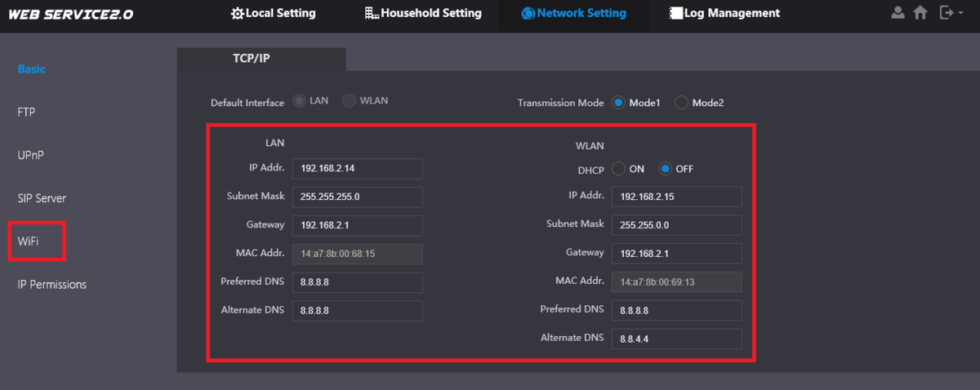Open the WiFi sidebar section
The height and width of the screenshot is (390, 980).
click(29, 242)
